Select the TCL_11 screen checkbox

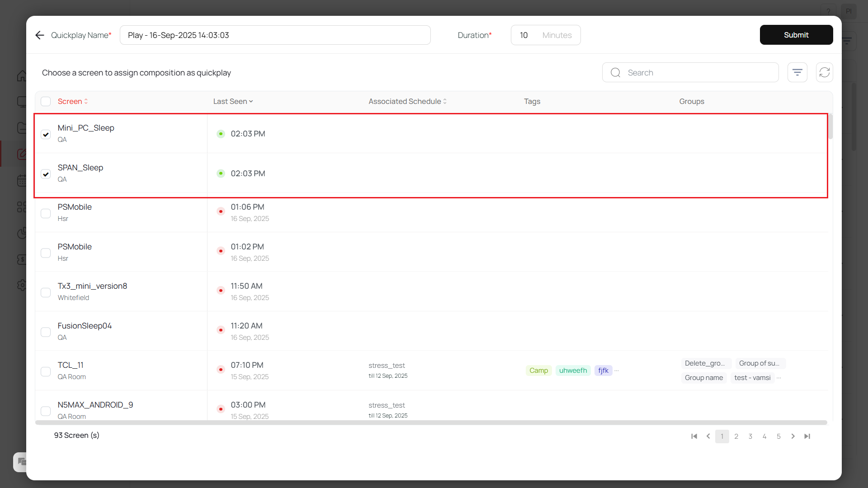point(46,371)
